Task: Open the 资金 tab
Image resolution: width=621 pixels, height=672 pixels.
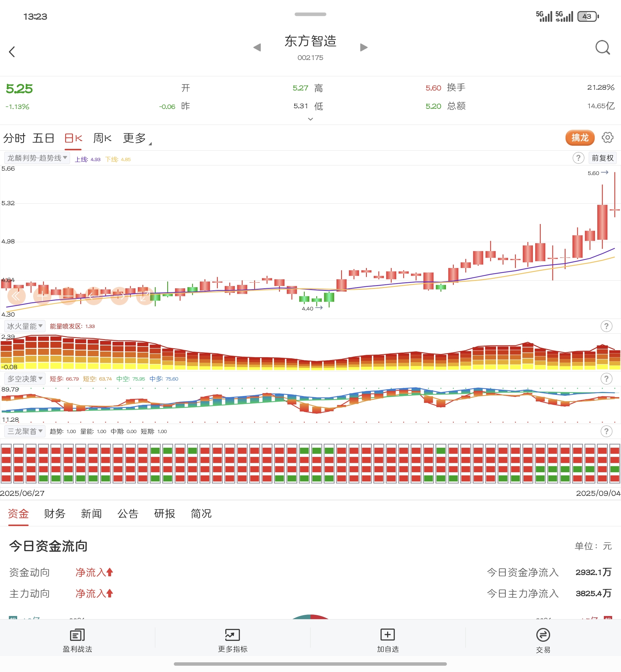Action: pyautogui.click(x=18, y=513)
